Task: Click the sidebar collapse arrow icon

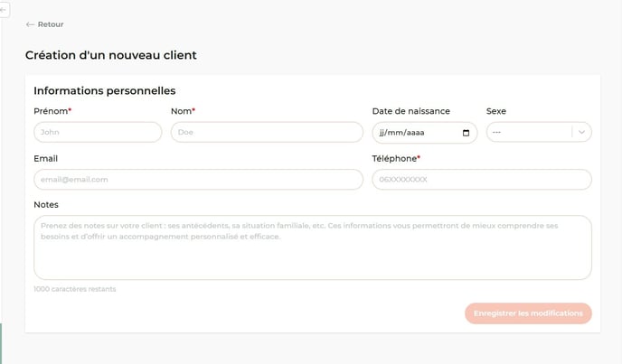Action: click(4, 8)
